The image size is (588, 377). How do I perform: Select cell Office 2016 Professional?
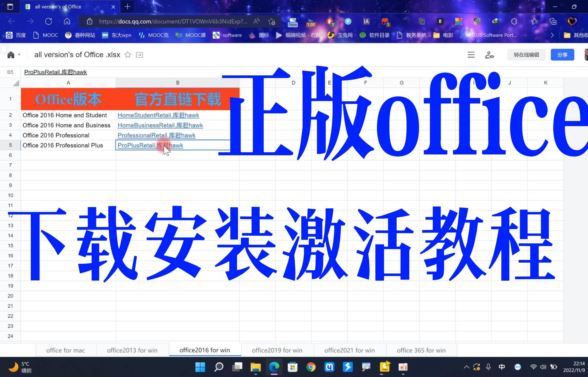[x=68, y=135]
